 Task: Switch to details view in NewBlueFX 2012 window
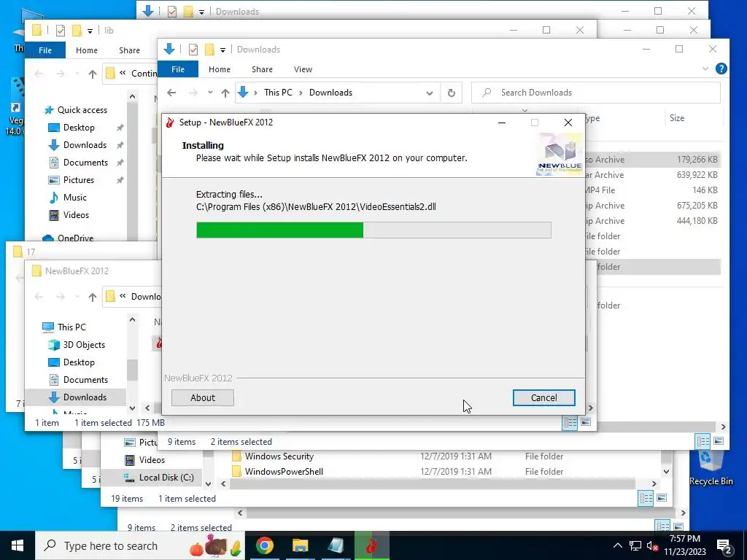570,422
